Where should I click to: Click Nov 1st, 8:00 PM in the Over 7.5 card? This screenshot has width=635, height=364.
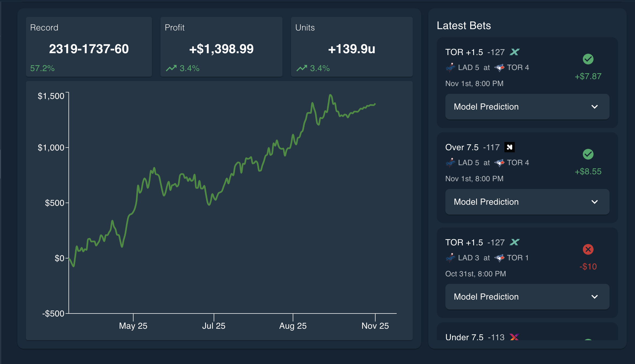pos(474,179)
